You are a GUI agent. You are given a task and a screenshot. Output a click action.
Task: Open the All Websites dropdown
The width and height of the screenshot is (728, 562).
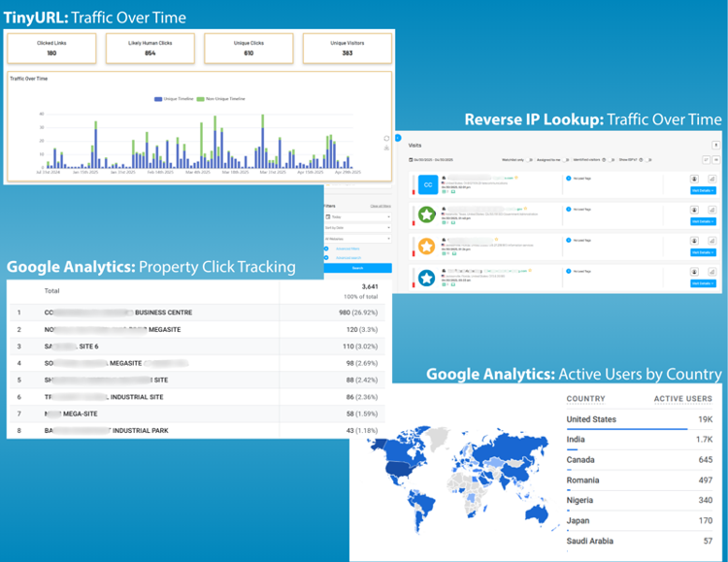(357, 239)
